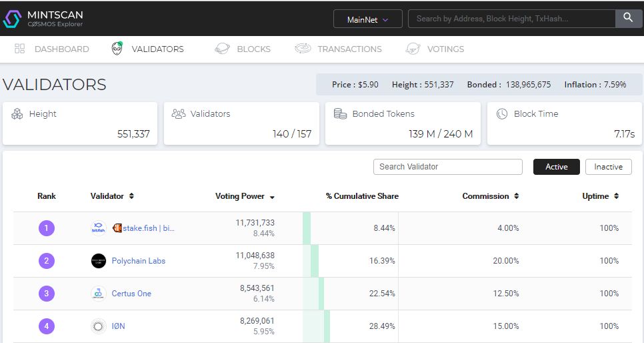Click the 139 M / 240 M value
Image resolution: width=644 pixels, height=343 pixels.
point(441,134)
